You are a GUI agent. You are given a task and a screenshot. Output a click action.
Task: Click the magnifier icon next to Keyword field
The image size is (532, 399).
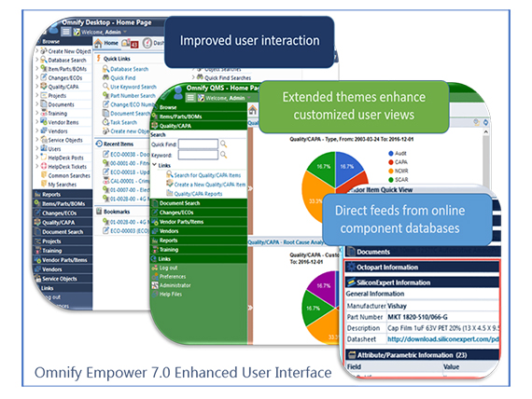coord(224,155)
